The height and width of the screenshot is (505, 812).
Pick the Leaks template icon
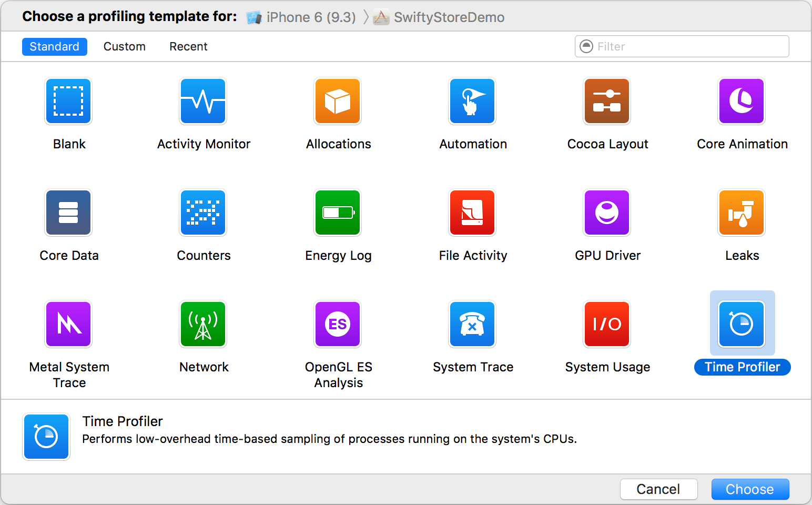pos(742,213)
